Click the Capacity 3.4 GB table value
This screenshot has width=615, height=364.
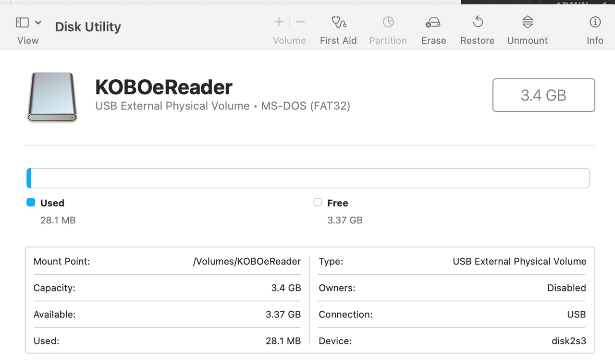pyautogui.click(x=286, y=288)
